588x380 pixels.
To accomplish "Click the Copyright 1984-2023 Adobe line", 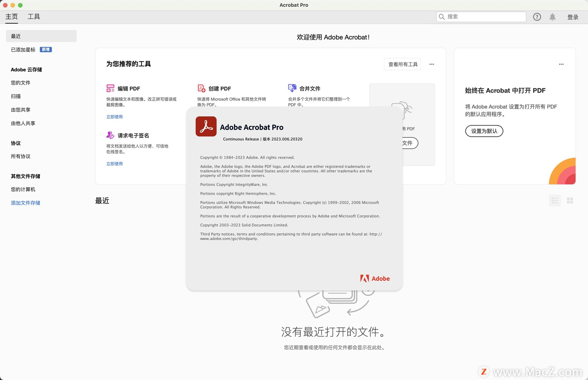I will pyautogui.click(x=247, y=158).
